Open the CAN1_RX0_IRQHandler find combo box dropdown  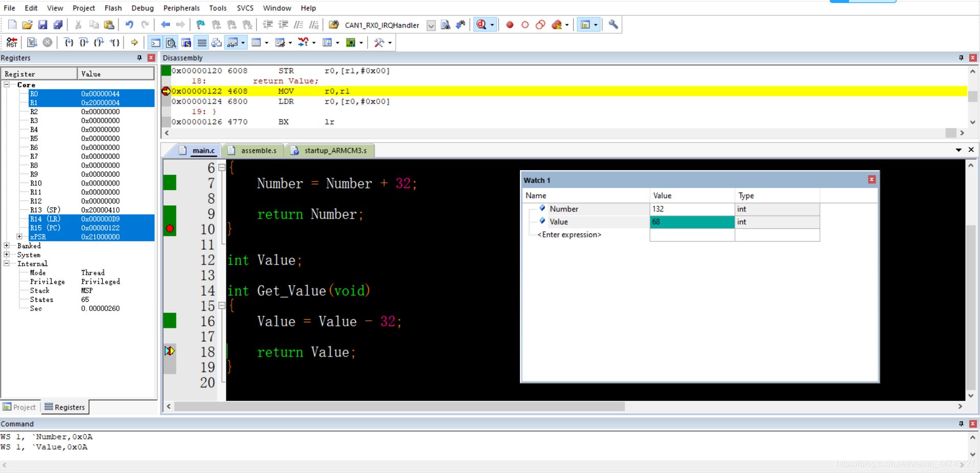pyautogui.click(x=431, y=25)
